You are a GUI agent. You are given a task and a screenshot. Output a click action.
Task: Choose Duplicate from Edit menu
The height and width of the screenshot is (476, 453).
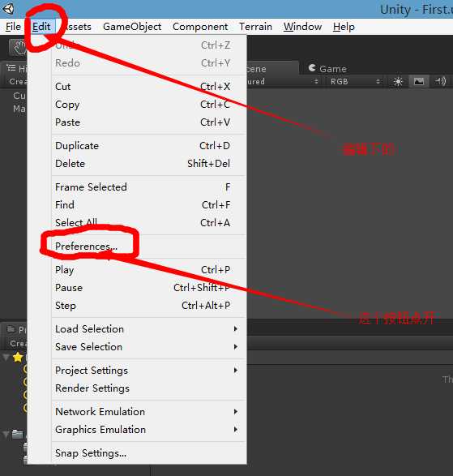click(x=148, y=146)
